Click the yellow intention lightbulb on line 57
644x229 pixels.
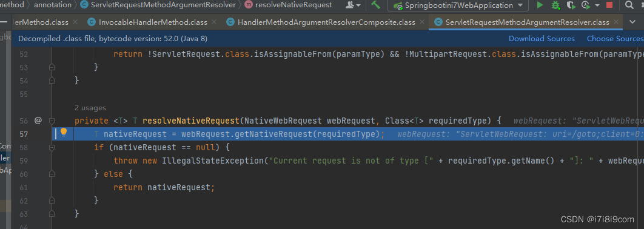[64, 132]
